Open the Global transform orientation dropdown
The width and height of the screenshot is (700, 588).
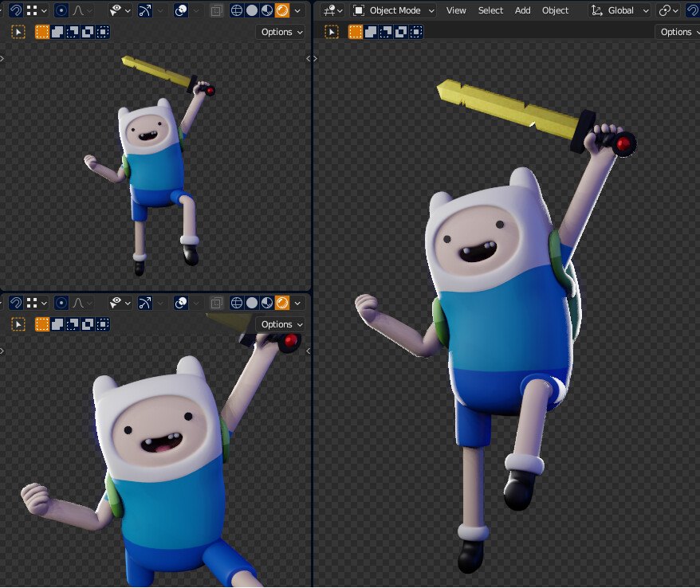click(x=619, y=10)
